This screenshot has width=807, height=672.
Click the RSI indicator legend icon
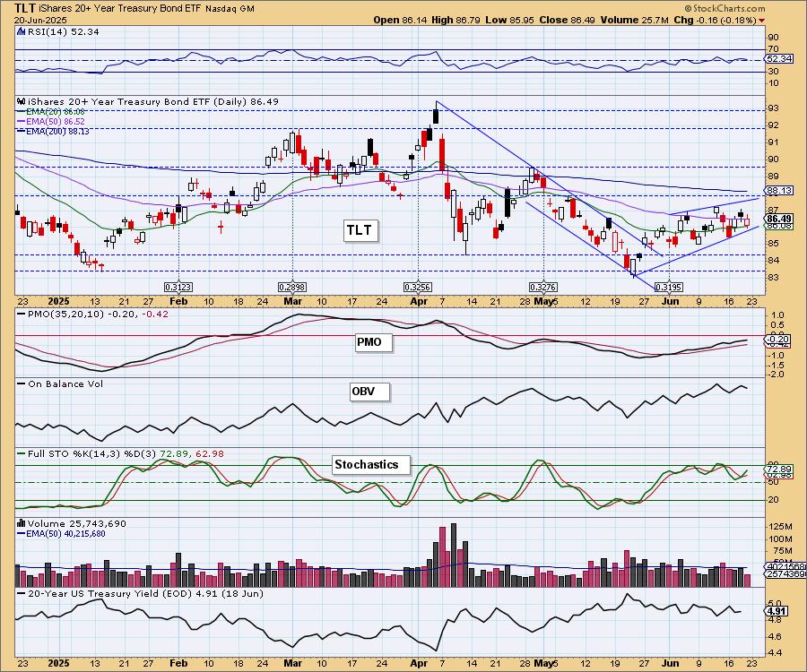pos(22,31)
